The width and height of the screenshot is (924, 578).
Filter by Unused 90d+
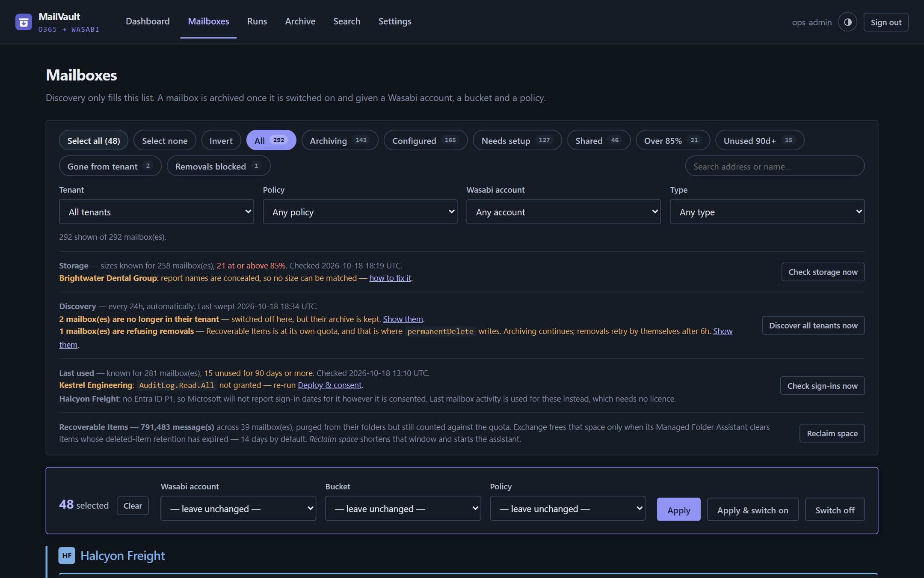point(760,140)
